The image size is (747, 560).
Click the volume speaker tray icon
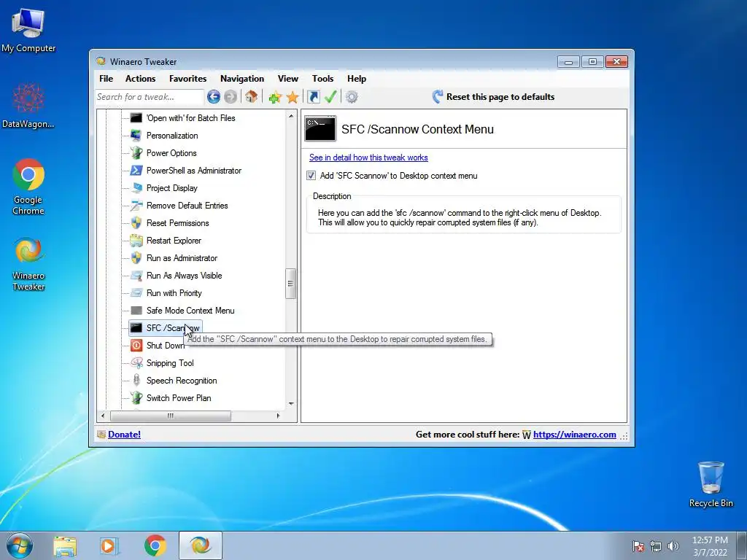click(673, 546)
